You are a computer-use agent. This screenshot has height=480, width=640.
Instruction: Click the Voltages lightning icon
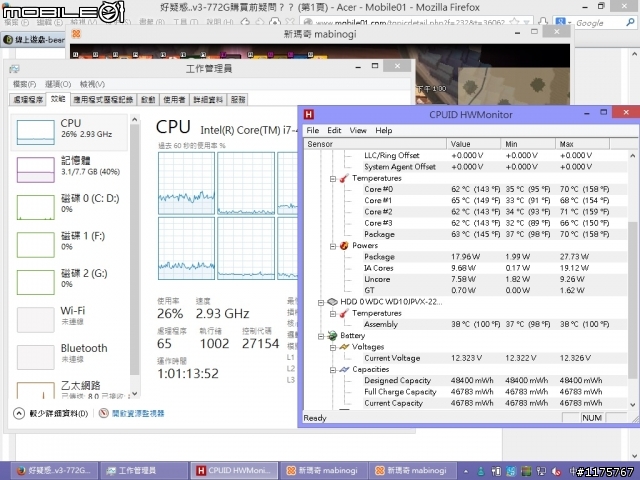click(x=344, y=347)
